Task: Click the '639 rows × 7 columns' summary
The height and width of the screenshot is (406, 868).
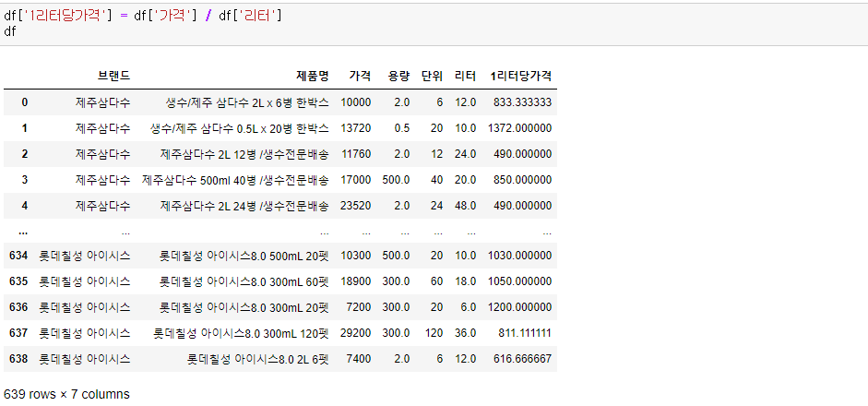Action: [x=66, y=394]
